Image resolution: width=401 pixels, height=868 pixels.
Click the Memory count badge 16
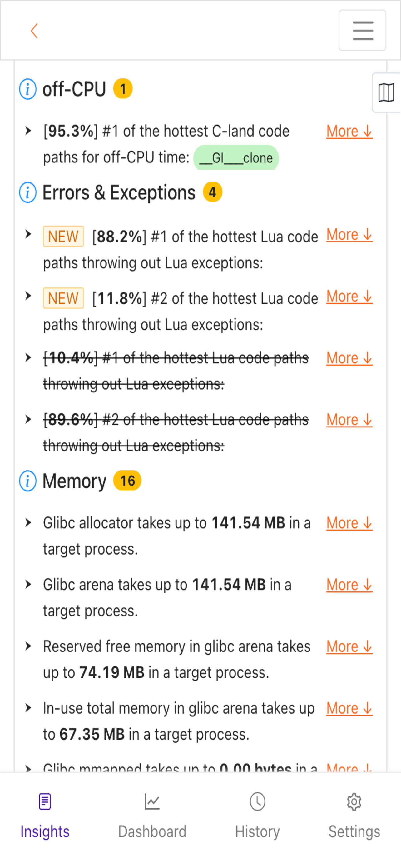pyautogui.click(x=127, y=480)
